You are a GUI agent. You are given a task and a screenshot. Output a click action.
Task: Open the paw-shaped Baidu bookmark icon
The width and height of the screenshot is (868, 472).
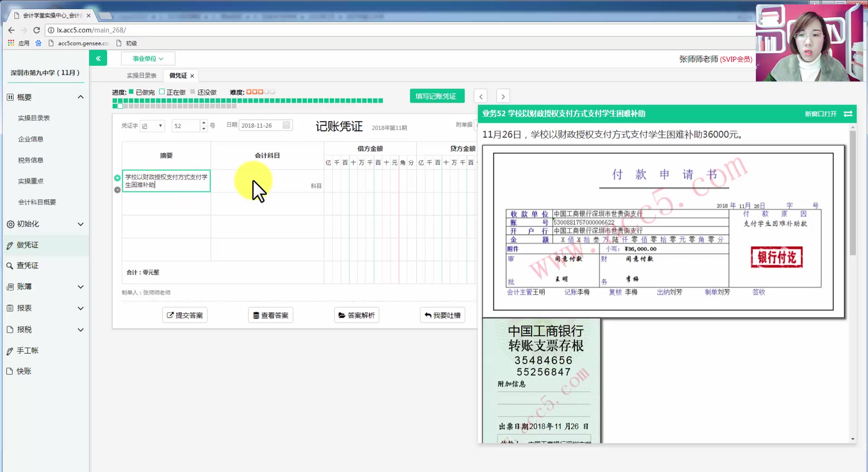coord(39,43)
